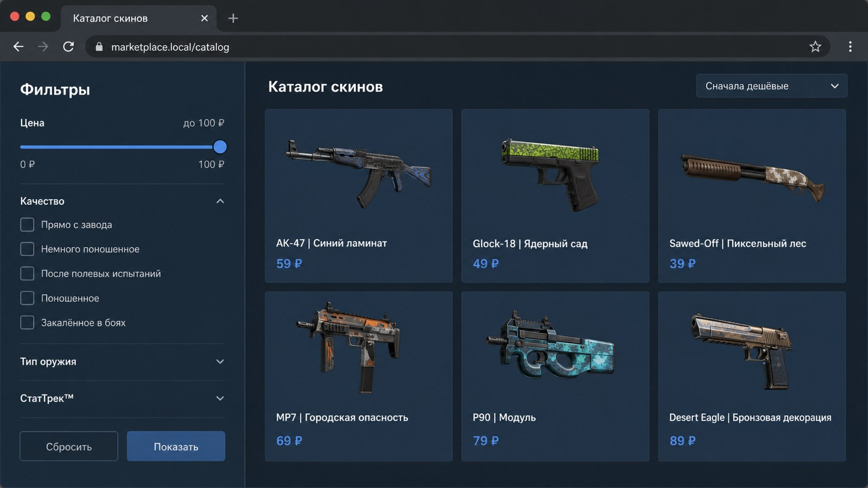The height and width of the screenshot is (488, 868).
Task: Expand the Тип оружия filter
Action: 122,362
